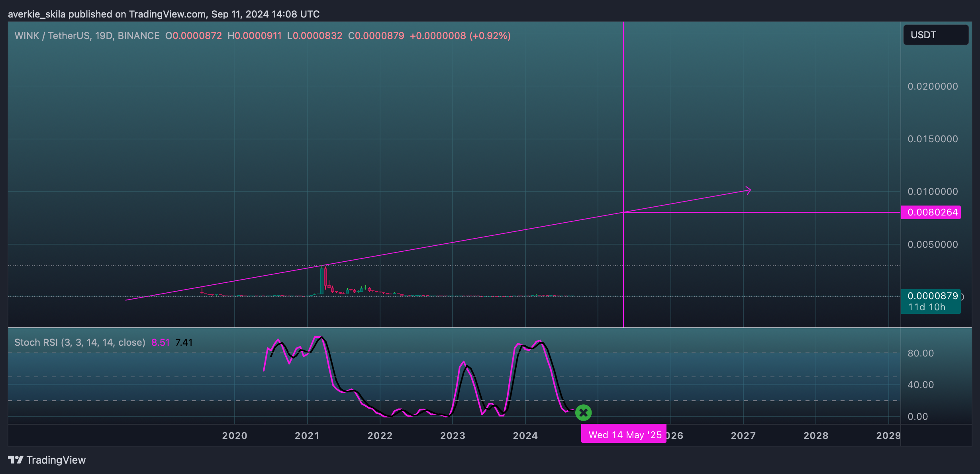This screenshot has height=474, width=980.
Task: Click the open value O0.0000872
Action: click(x=194, y=36)
